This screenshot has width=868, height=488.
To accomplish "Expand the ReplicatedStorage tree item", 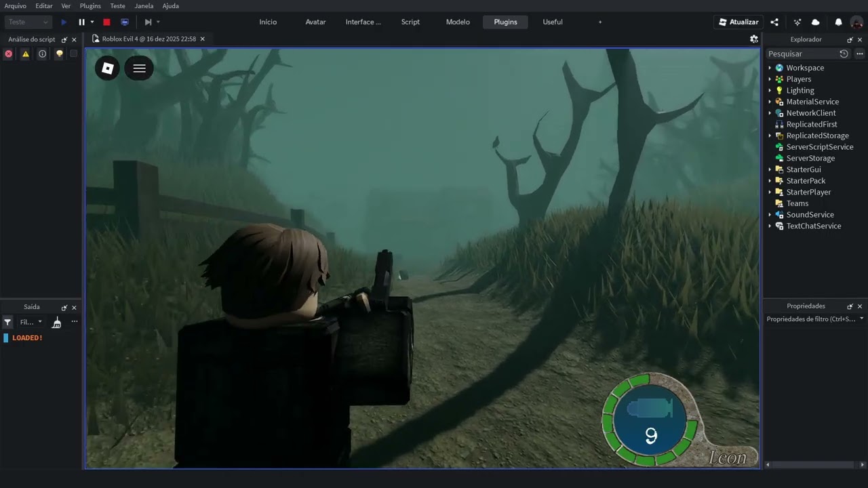I will coord(770,136).
